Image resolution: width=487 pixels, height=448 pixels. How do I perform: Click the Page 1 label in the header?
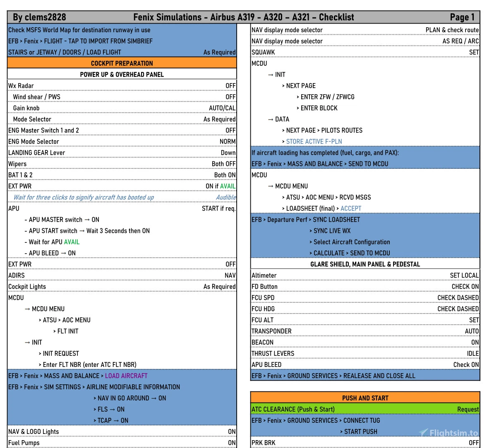point(462,17)
